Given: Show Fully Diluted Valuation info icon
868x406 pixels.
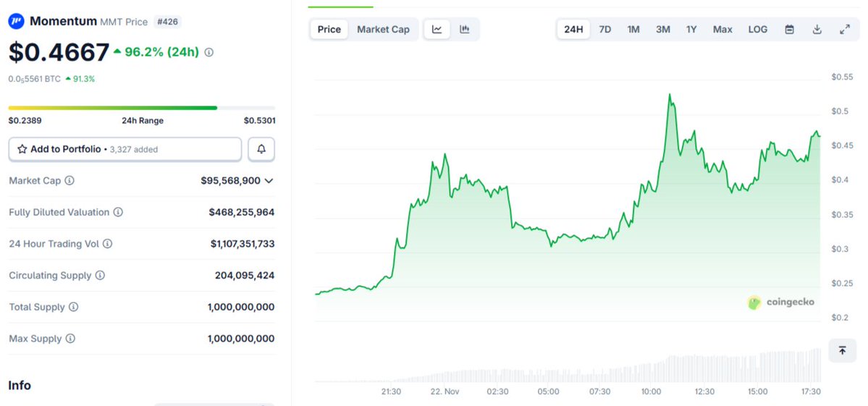Looking at the screenshot, I should pyautogui.click(x=118, y=212).
